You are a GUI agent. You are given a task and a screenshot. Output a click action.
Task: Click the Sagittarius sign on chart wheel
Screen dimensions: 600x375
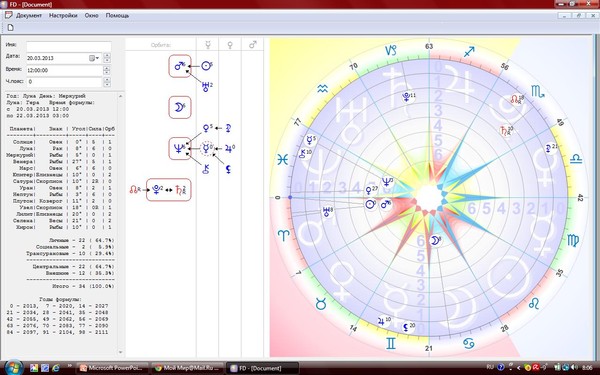[469, 52]
